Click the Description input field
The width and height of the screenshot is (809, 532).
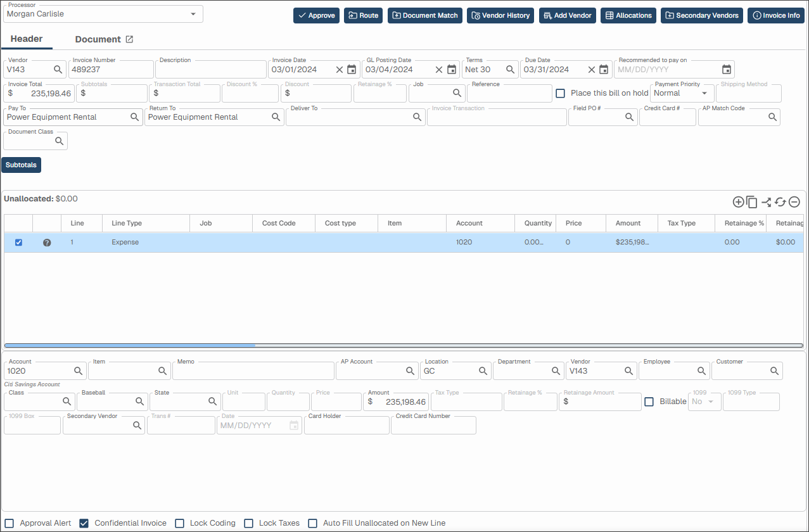point(210,69)
